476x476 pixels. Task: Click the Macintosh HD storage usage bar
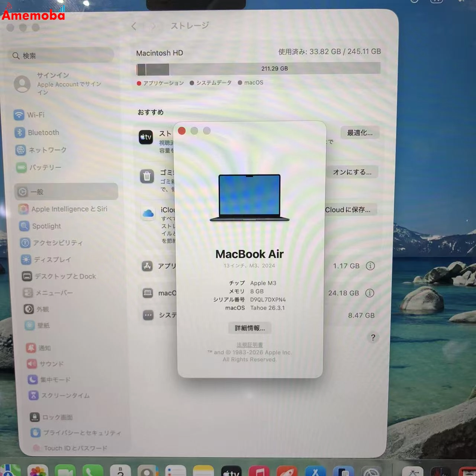pos(258,69)
